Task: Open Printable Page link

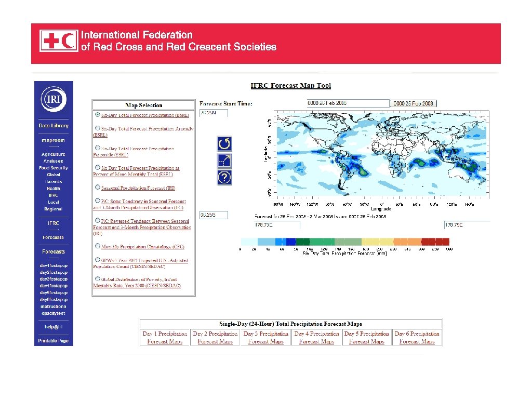Action: point(54,341)
